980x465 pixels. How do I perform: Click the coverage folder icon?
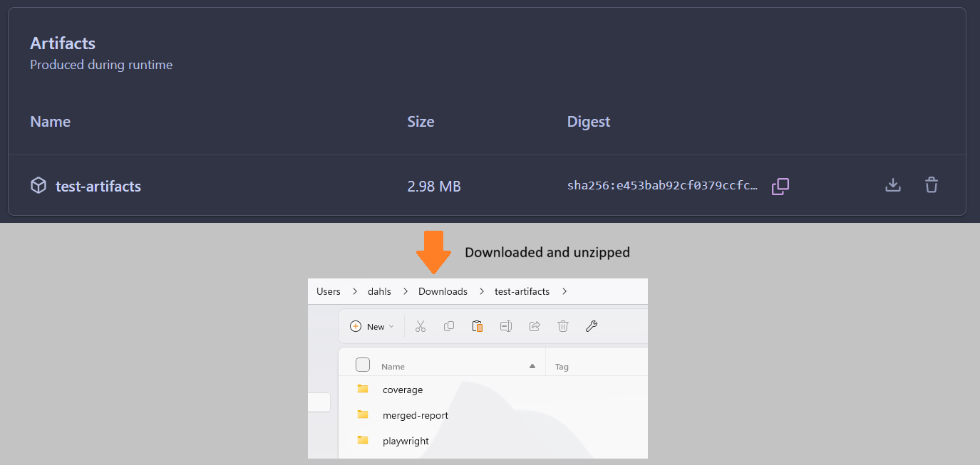[363, 389]
